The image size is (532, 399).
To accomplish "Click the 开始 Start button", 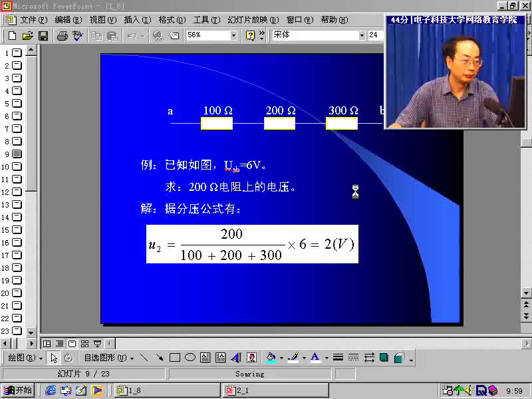I will point(18,390).
